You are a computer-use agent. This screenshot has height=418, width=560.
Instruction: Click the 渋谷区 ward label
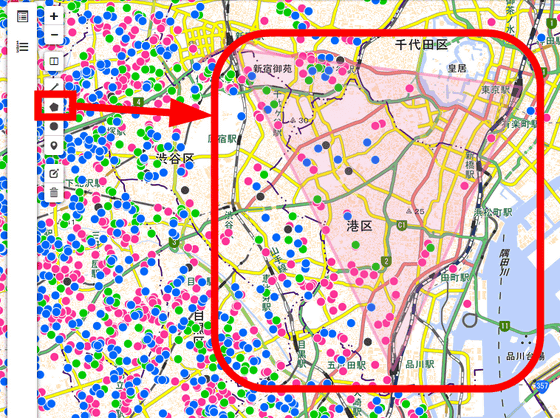pyautogui.click(x=175, y=158)
